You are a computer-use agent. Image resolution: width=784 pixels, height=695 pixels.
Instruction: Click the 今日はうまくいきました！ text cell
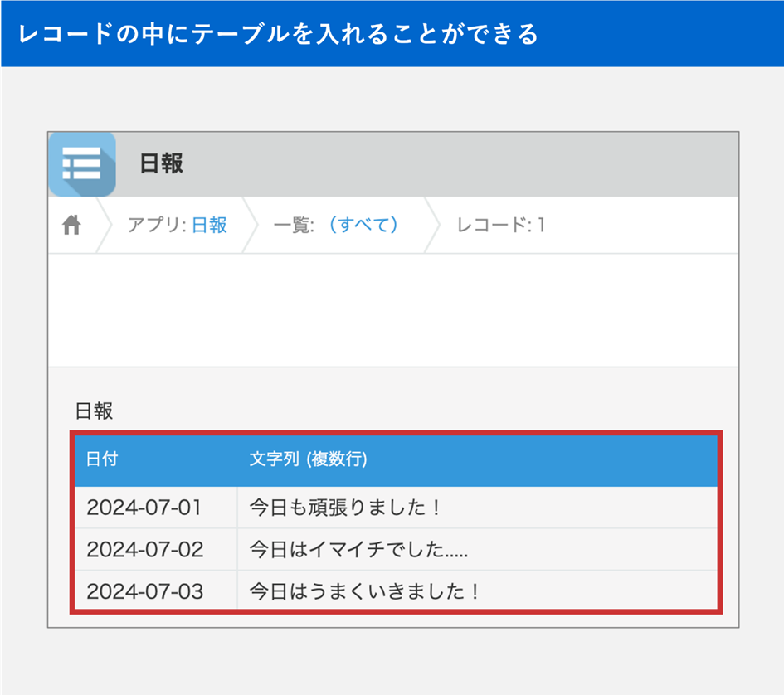[x=365, y=591]
